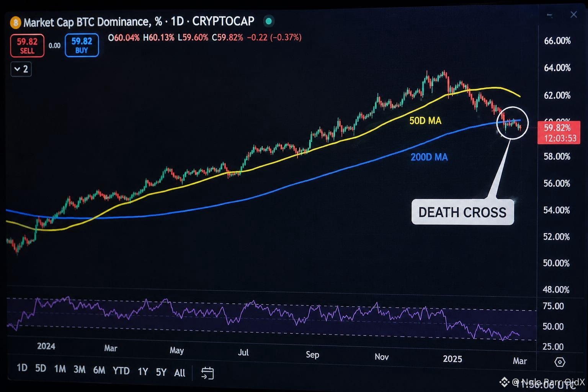
Task: Click the low value L59.60%
Action: pos(193,38)
